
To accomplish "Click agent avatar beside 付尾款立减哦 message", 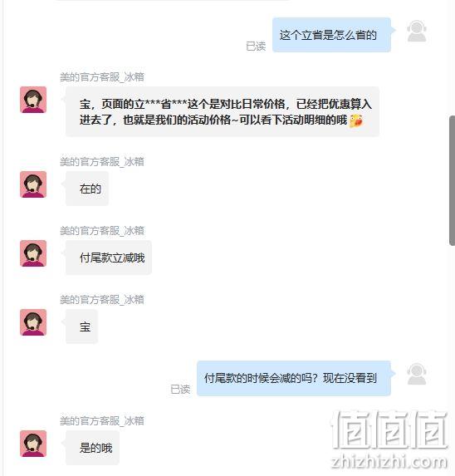I will tap(33, 253).
